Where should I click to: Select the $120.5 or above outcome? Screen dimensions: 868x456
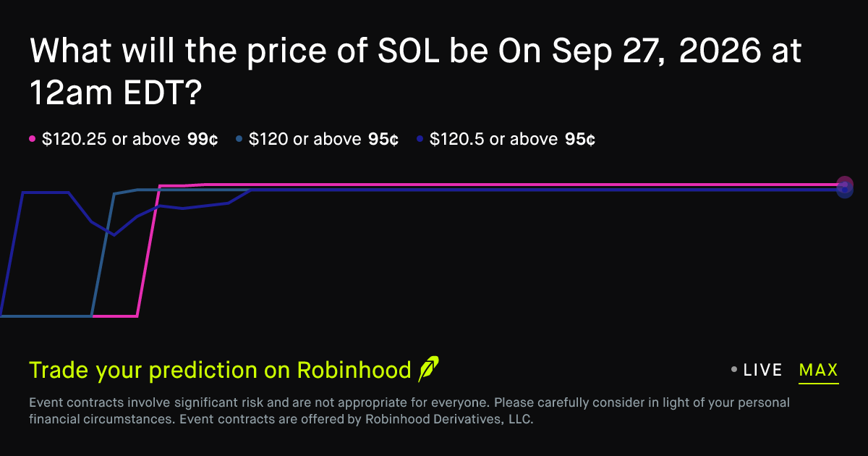tap(493, 140)
